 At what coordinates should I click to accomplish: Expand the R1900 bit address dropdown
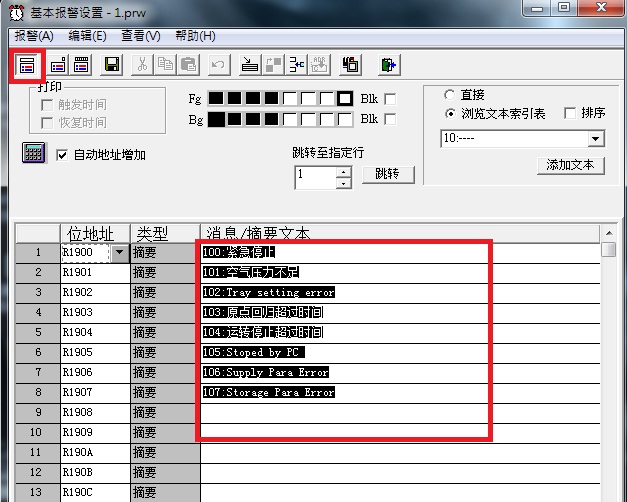pyautogui.click(x=121, y=253)
